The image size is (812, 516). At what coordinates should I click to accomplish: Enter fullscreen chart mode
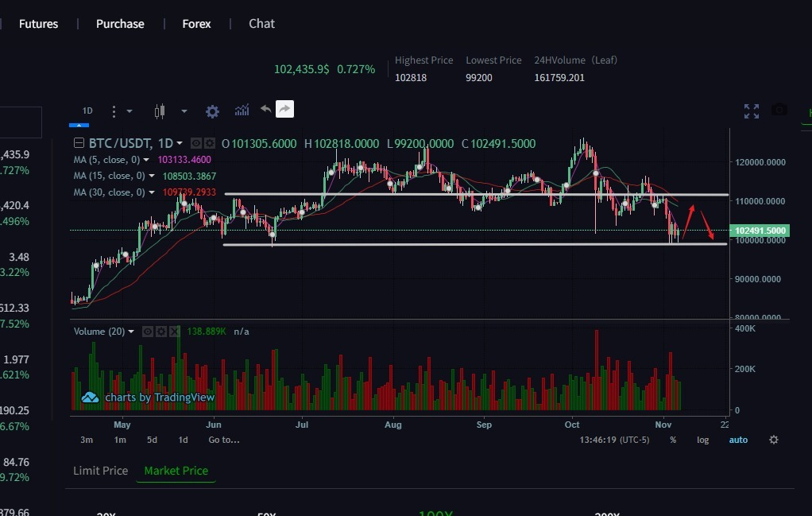click(751, 111)
